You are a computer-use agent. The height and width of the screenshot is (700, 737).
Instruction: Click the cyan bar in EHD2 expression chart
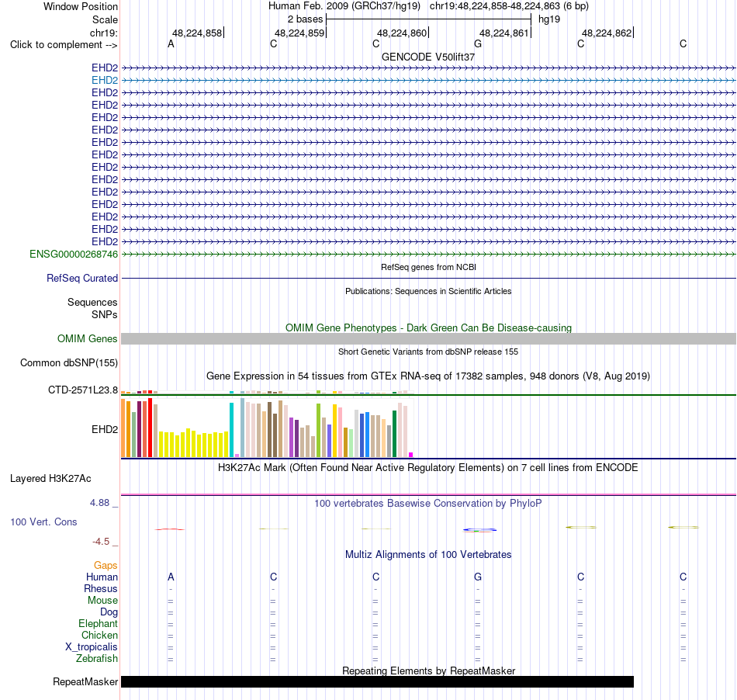(x=231, y=430)
